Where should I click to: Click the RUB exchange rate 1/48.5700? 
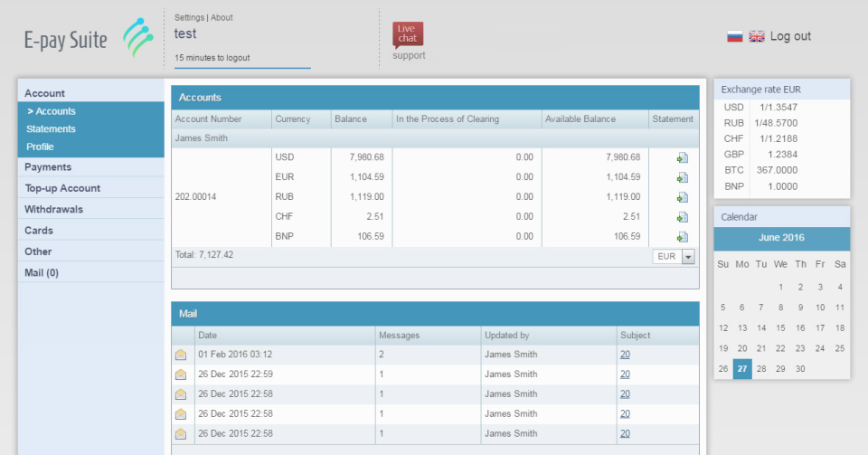(776, 123)
